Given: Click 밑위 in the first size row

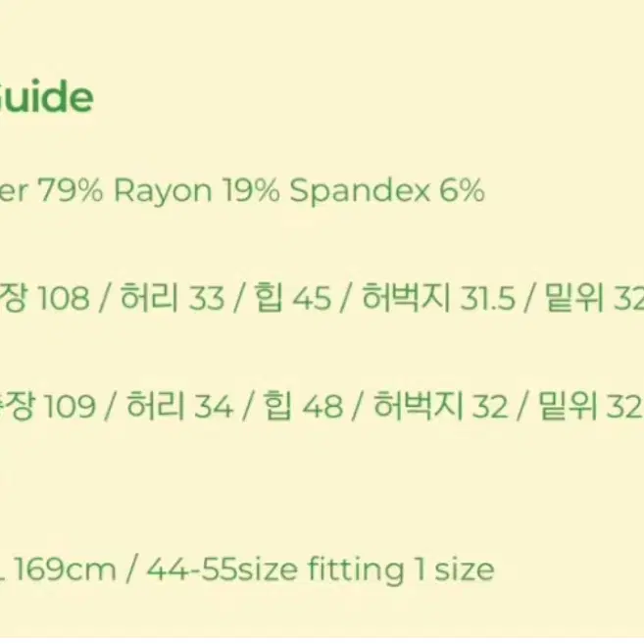Looking at the screenshot, I should tap(574, 297).
